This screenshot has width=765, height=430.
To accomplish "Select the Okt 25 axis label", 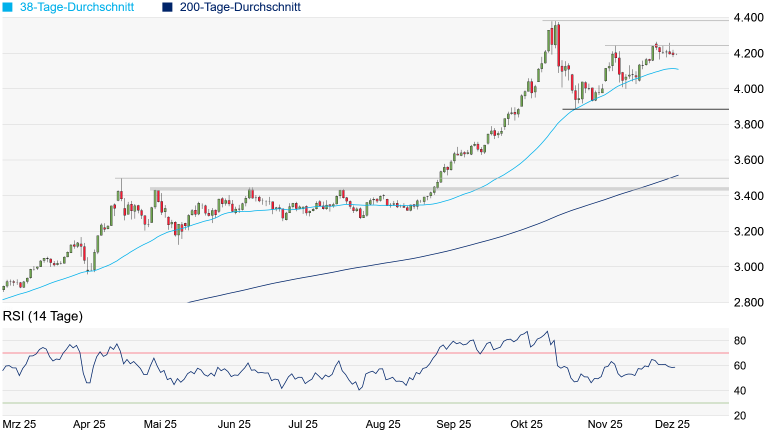I will tap(525, 424).
